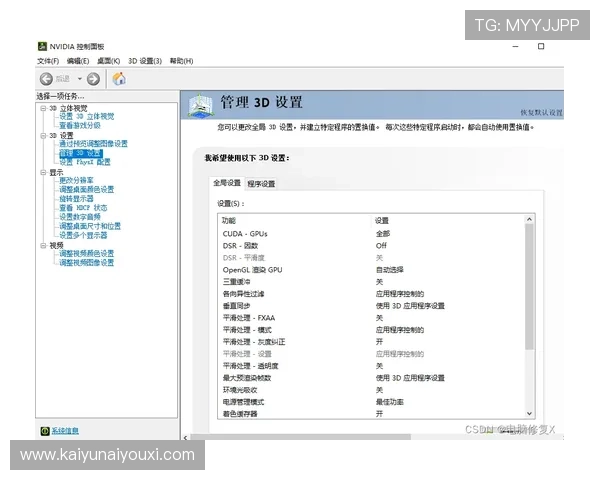Click the settings list vertical scrollbar thumb
The image size is (600, 480).
(x=529, y=287)
